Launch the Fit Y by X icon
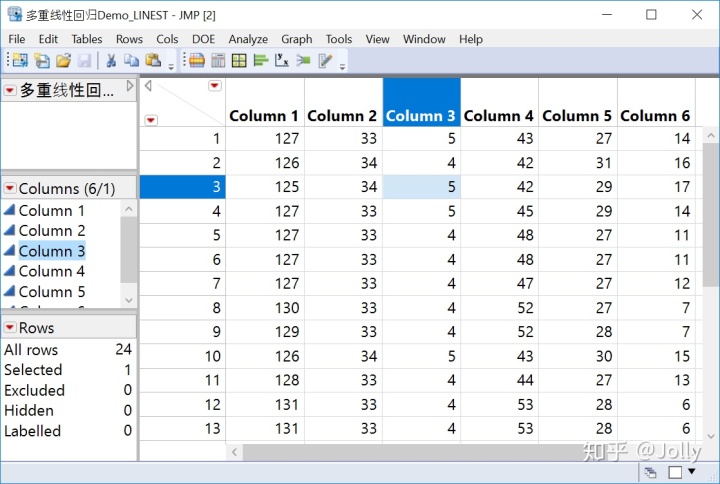 point(281,60)
